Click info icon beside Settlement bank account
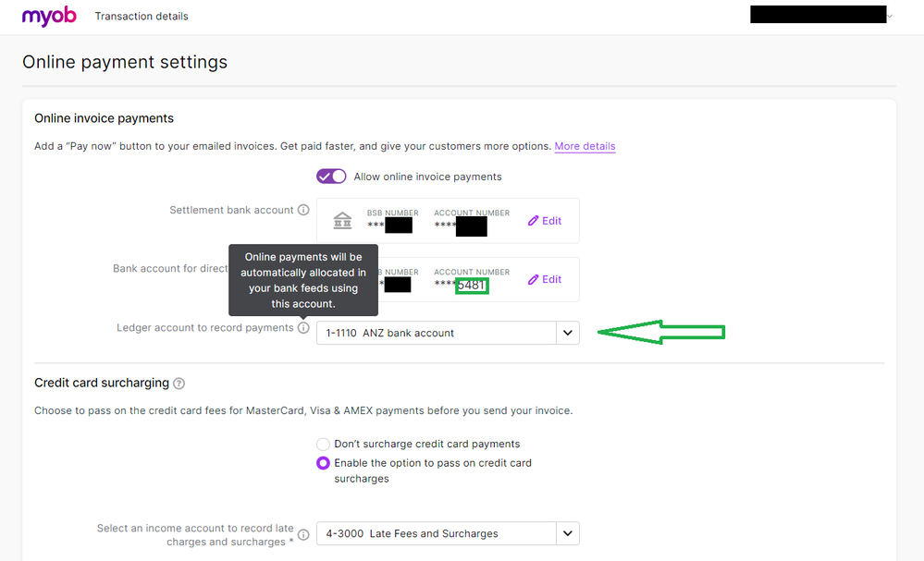 pos(303,211)
